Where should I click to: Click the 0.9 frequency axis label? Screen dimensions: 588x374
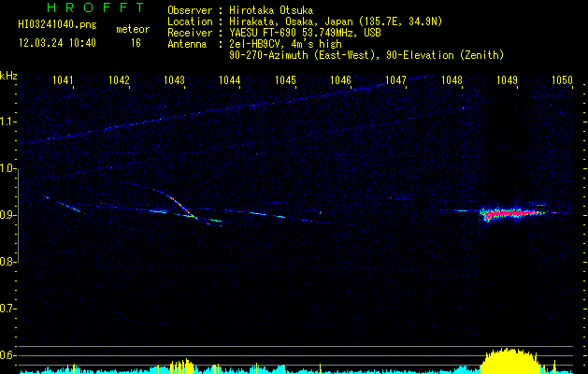point(7,215)
